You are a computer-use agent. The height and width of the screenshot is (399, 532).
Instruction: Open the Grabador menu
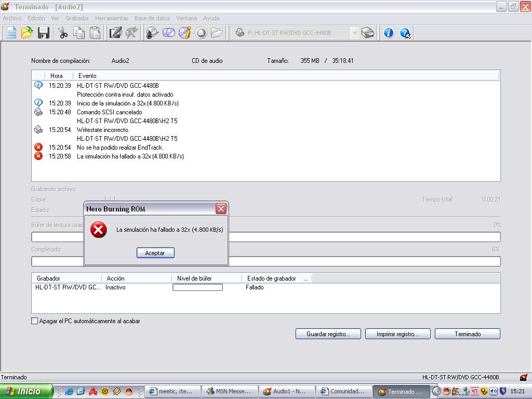pos(77,18)
